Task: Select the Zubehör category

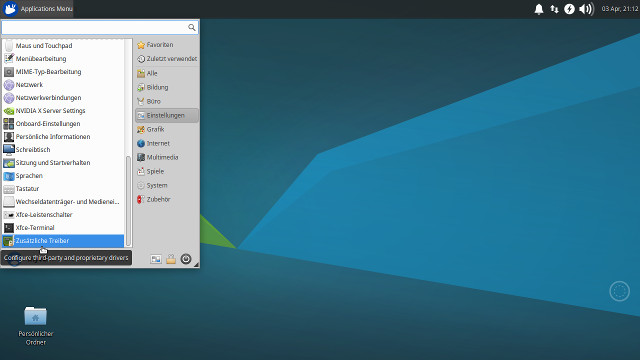Action: coord(167,199)
